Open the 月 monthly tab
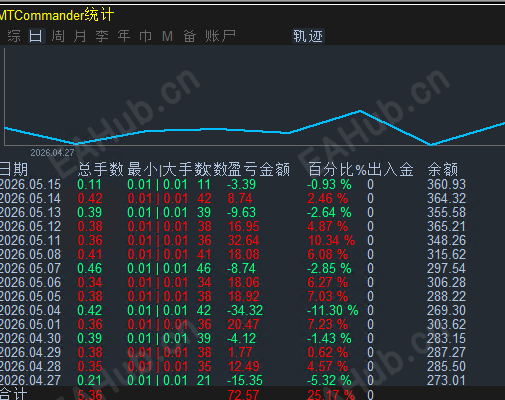This screenshot has width=505, height=400. [80, 36]
